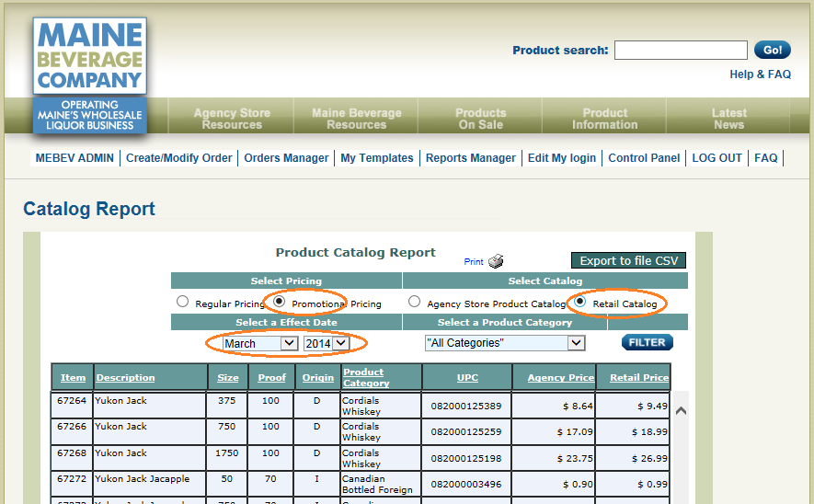Open the "All Categories" product category dropdown
The width and height of the screenshot is (814, 504).
click(x=505, y=343)
